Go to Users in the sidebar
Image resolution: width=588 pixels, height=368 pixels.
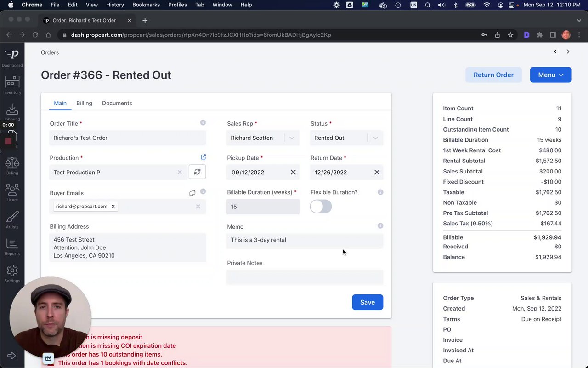[x=12, y=192]
